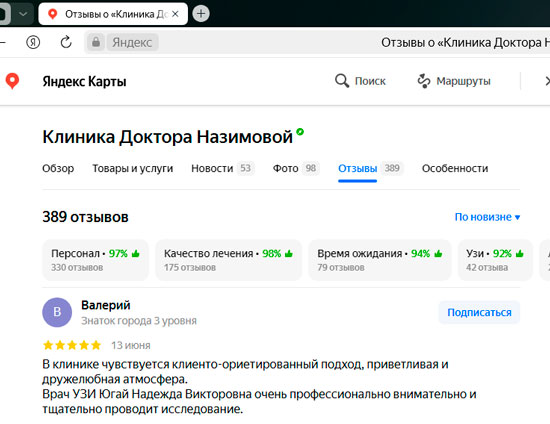This screenshot has width=550, height=424.
Task: Open the Особенности tab
Action: (x=455, y=168)
